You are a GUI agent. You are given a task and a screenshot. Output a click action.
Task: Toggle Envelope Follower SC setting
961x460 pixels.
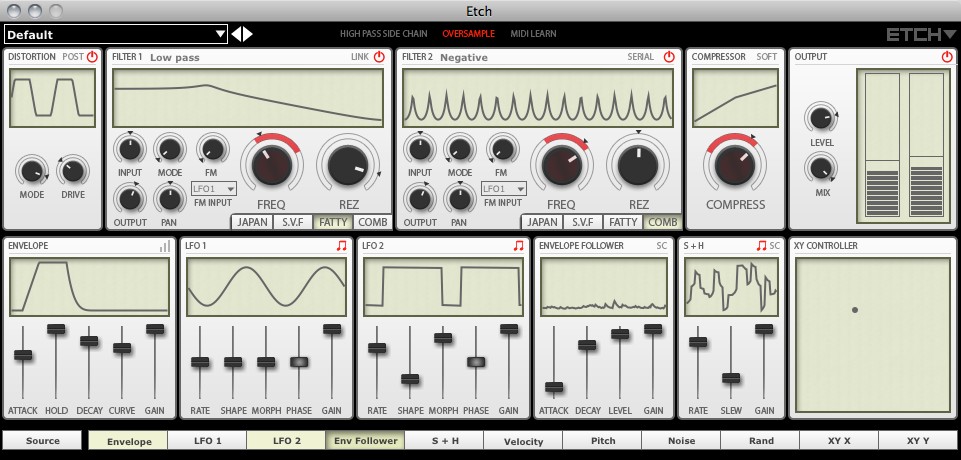pyautogui.click(x=661, y=246)
